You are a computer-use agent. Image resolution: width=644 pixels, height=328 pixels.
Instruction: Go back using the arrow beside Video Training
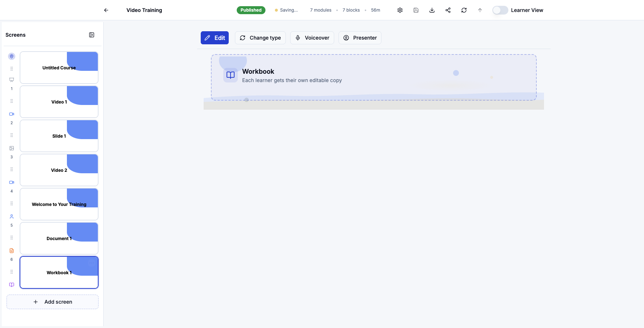coord(106,10)
